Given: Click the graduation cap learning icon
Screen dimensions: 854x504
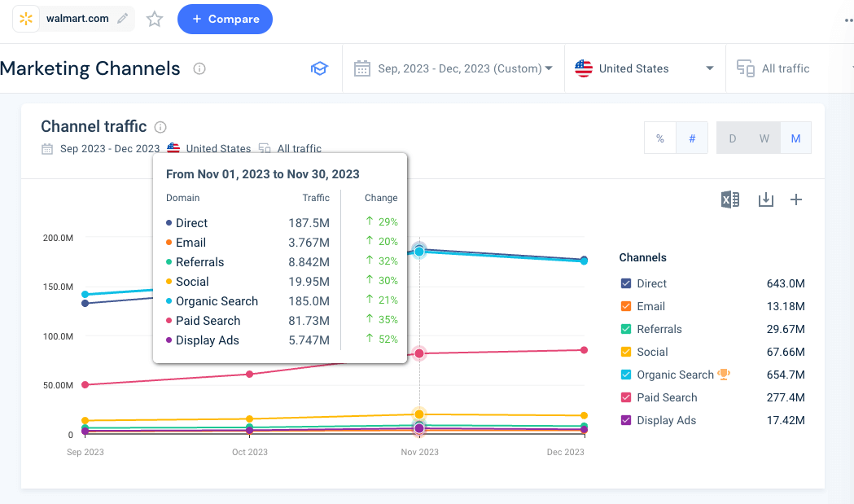Looking at the screenshot, I should tap(319, 68).
